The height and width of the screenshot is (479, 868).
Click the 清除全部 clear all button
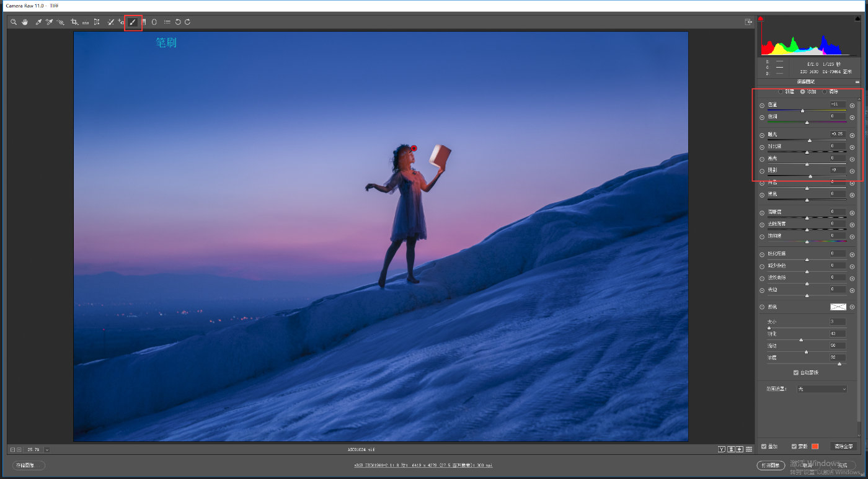[843, 446]
